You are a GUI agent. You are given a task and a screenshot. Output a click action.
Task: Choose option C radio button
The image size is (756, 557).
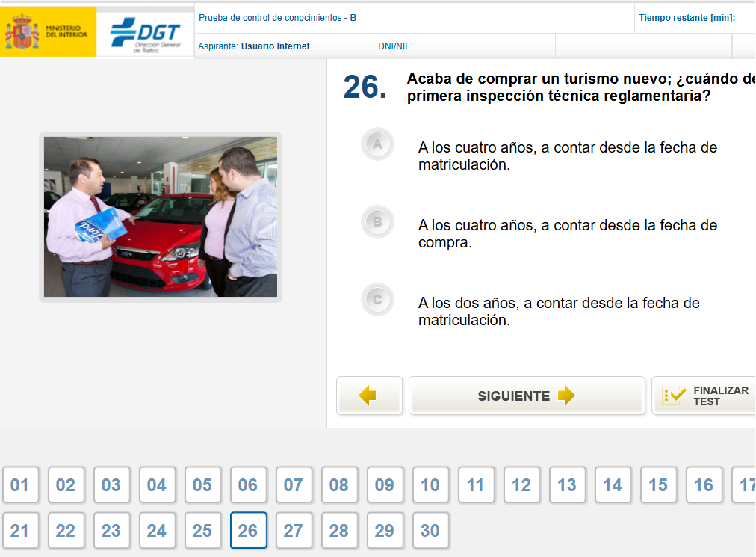pos(377,300)
